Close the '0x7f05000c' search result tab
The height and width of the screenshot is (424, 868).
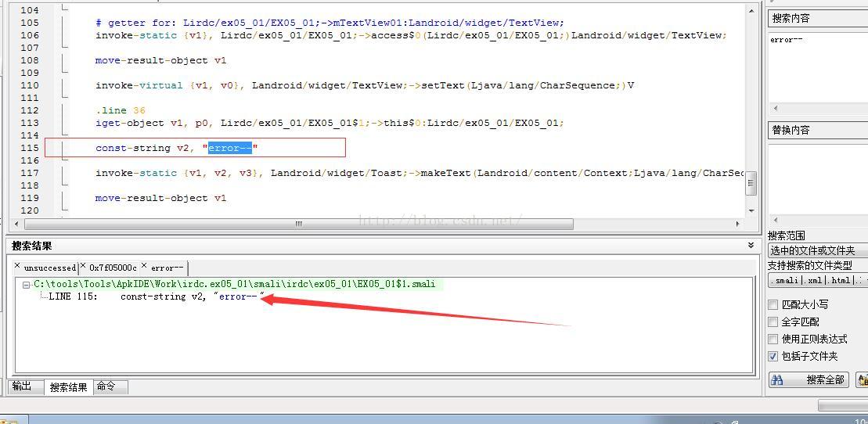tap(83, 266)
